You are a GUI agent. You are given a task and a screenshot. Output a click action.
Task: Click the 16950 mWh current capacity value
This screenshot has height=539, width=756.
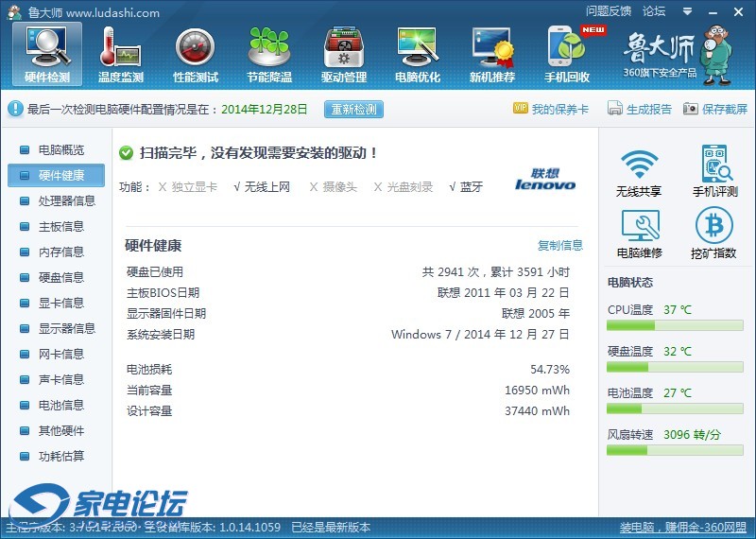coord(537,391)
